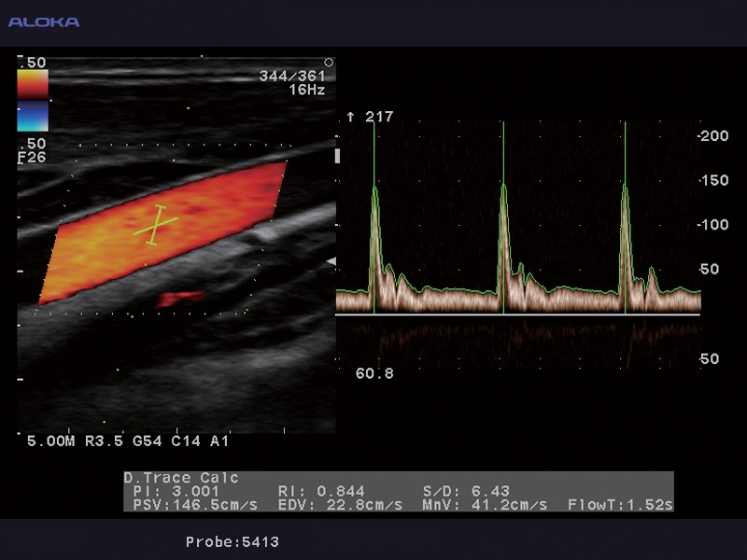Click the X-shaped Doppler sample gate cursor
This screenshot has height=560, width=747.
(156, 225)
